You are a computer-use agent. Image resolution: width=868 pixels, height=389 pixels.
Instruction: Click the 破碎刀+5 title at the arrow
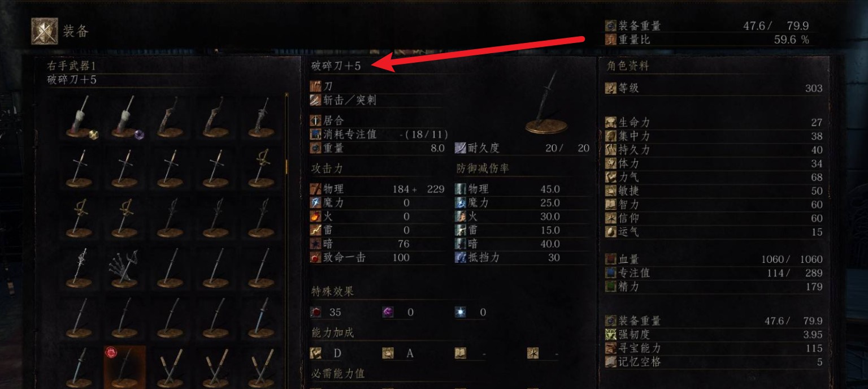click(x=336, y=66)
